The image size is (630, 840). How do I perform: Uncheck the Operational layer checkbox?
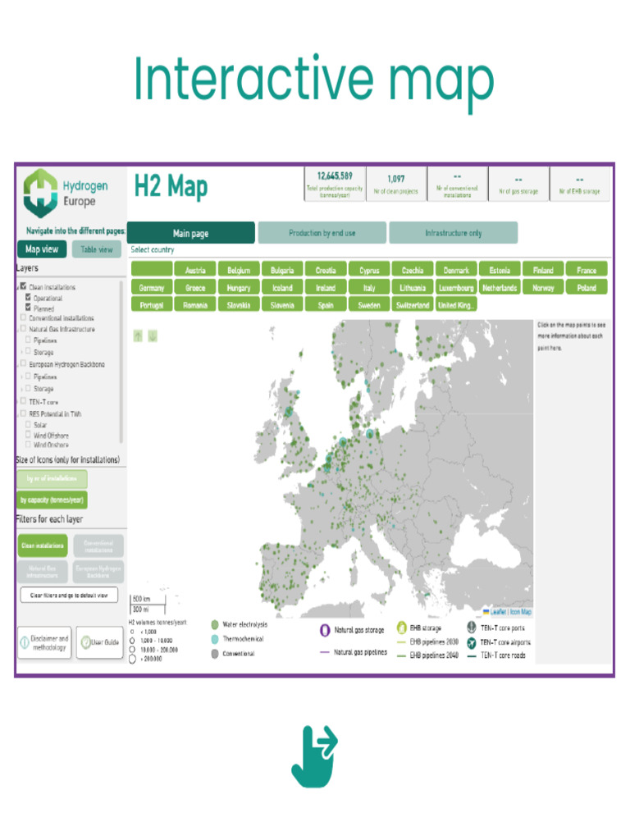pyautogui.click(x=28, y=297)
